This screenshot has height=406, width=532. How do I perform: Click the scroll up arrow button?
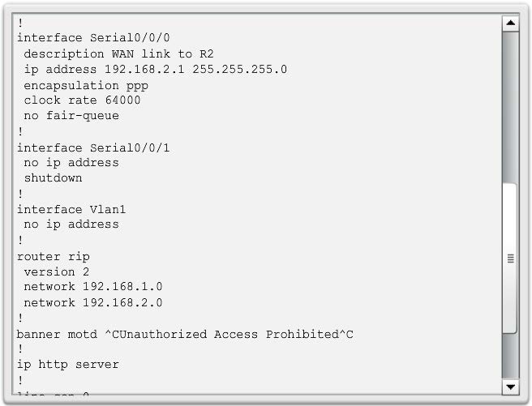pyautogui.click(x=510, y=23)
